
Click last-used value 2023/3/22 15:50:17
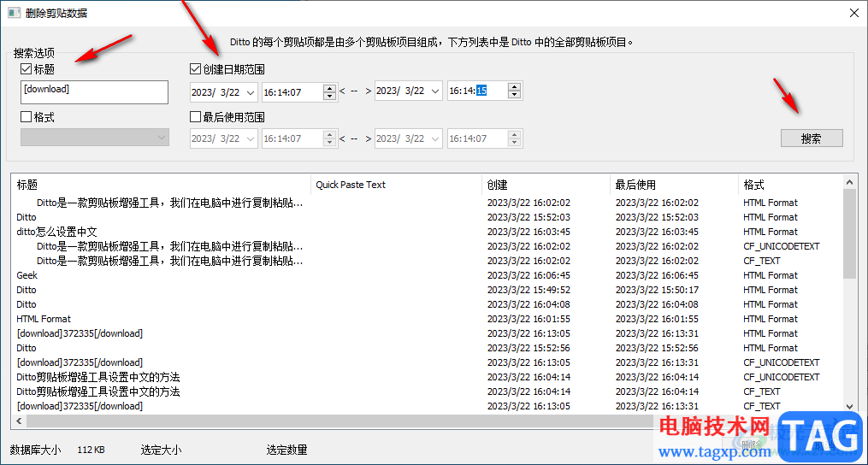[x=657, y=290]
